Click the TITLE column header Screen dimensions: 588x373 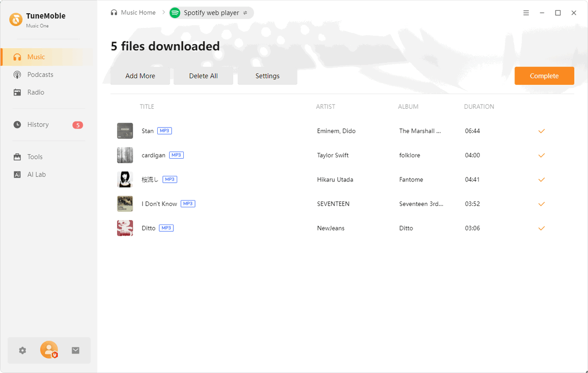(147, 107)
